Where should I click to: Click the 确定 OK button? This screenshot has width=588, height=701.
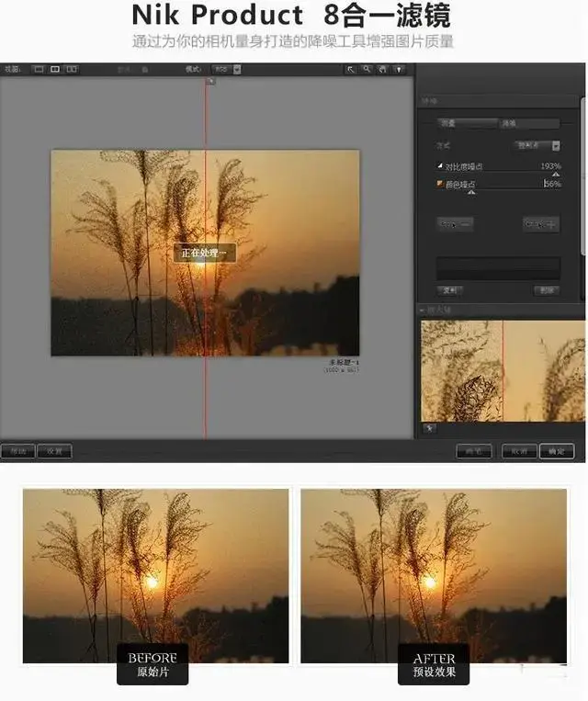557,451
